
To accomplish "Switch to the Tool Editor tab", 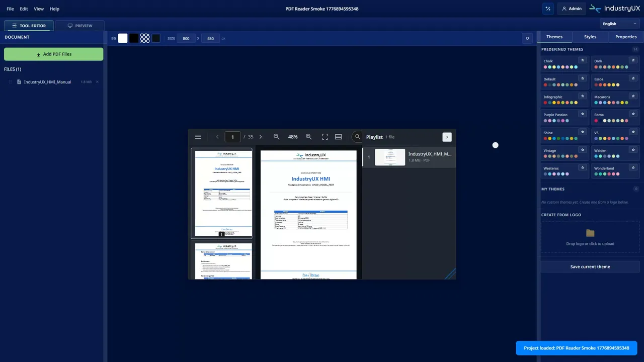I will [x=29, y=26].
